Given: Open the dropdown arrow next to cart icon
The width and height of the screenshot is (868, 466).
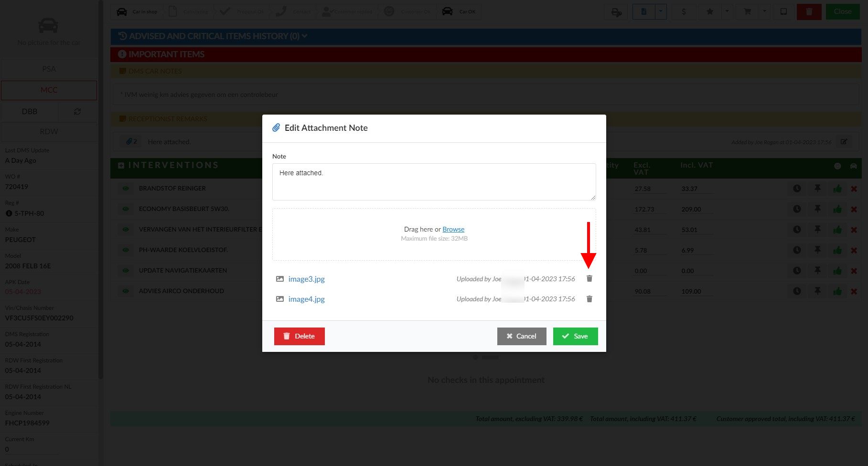Looking at the screenshot, I should click(764, 11).
